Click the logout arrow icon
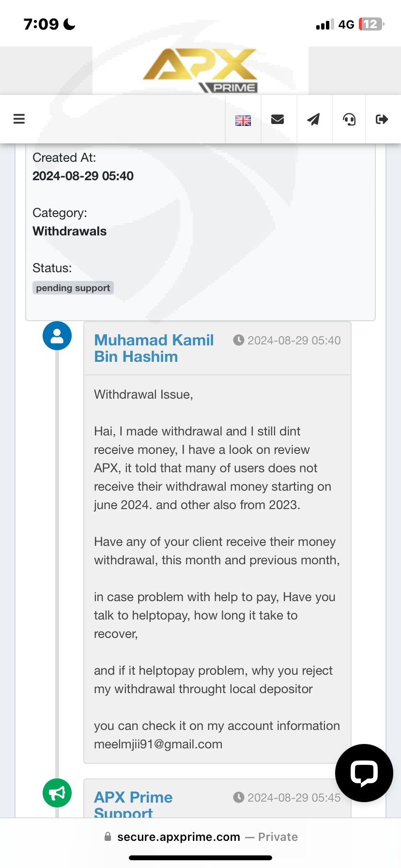The height and width of the screenshot is (868, 401). tap(382, 119)
